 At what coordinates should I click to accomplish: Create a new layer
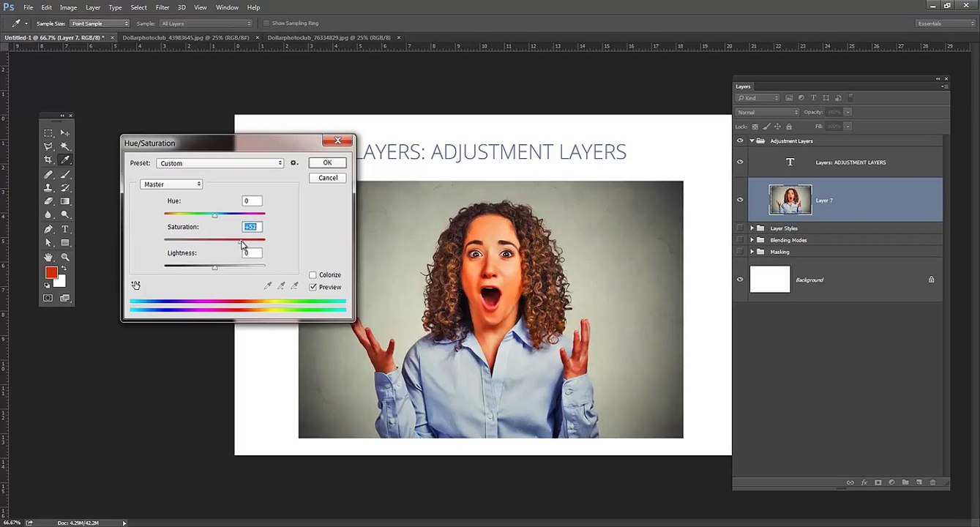click(919, 482)
